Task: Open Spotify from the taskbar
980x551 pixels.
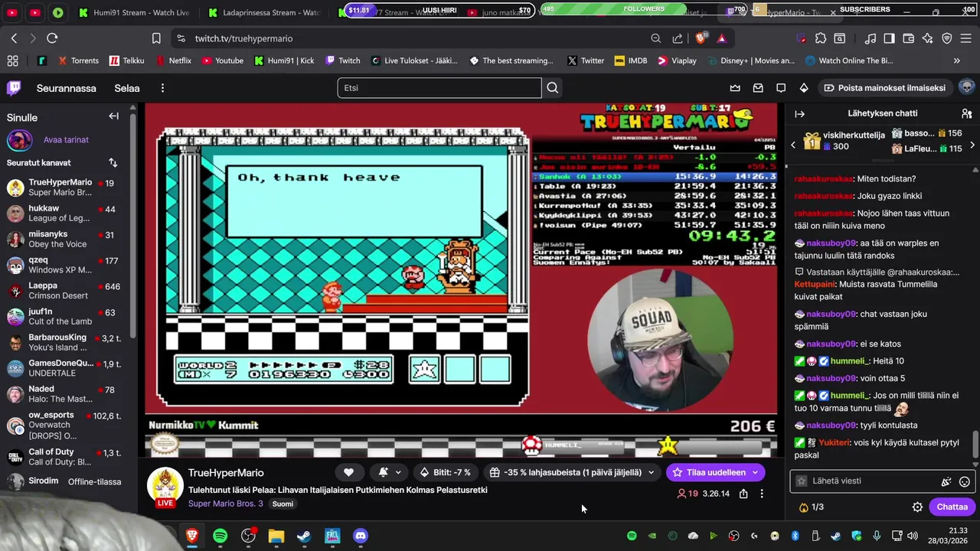Action: click(220, 536)
